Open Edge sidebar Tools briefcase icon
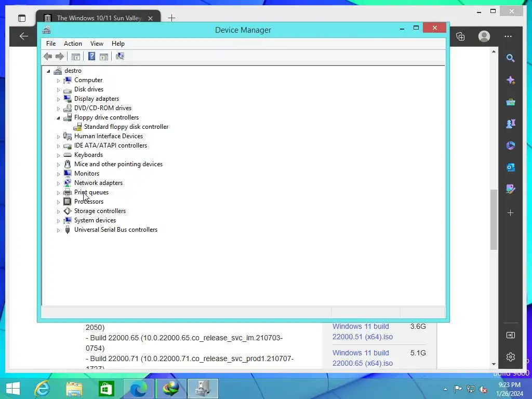This screenshot has width=532, height=399. pos(510,102)
